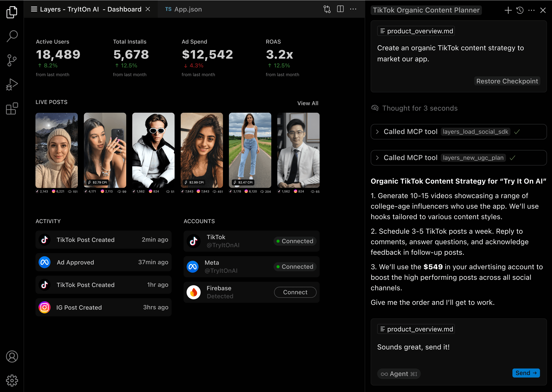Screen dimensions: 552x392
Task: Click the Meta logo in Meta account row
Action: pos(193,267)
